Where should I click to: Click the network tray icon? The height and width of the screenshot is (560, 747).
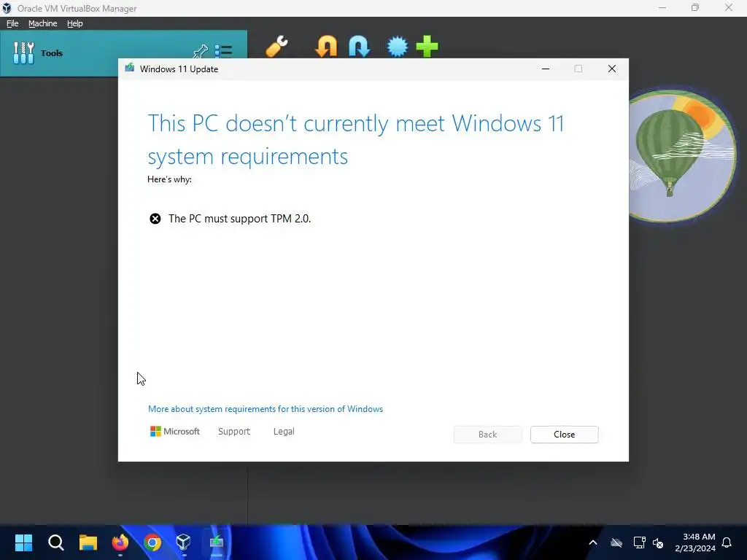[639, 542]
